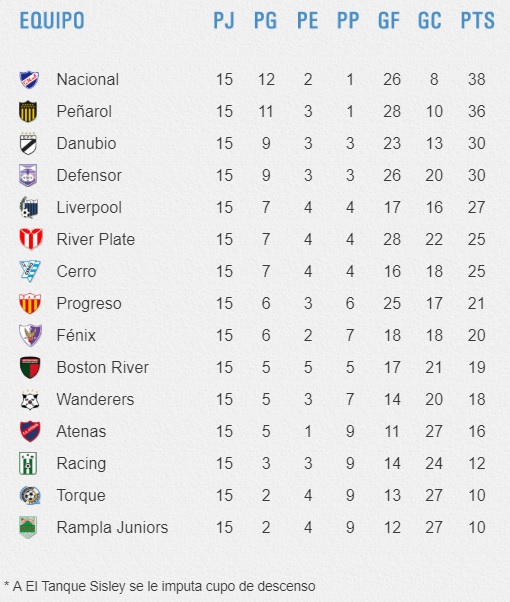Click the Atenas team name
The width and height of the screenshot is (510, 602).
(x=81, y=431)
